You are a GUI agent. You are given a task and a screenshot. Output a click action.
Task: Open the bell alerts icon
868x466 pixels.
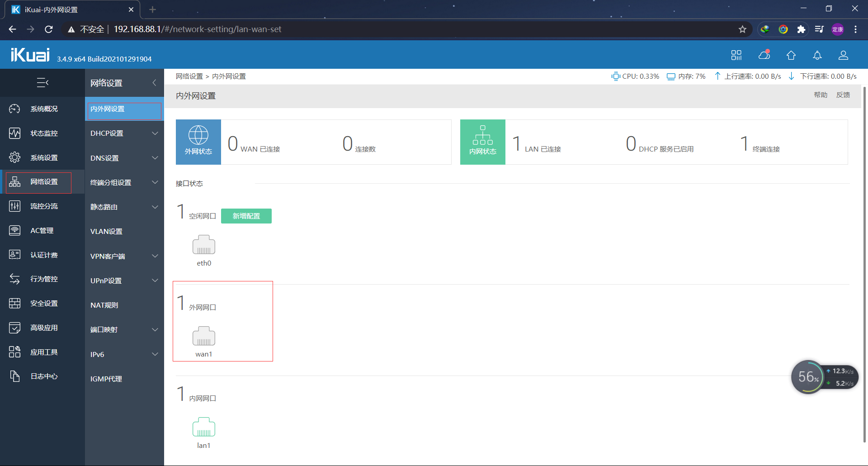[x=817, y=55]
